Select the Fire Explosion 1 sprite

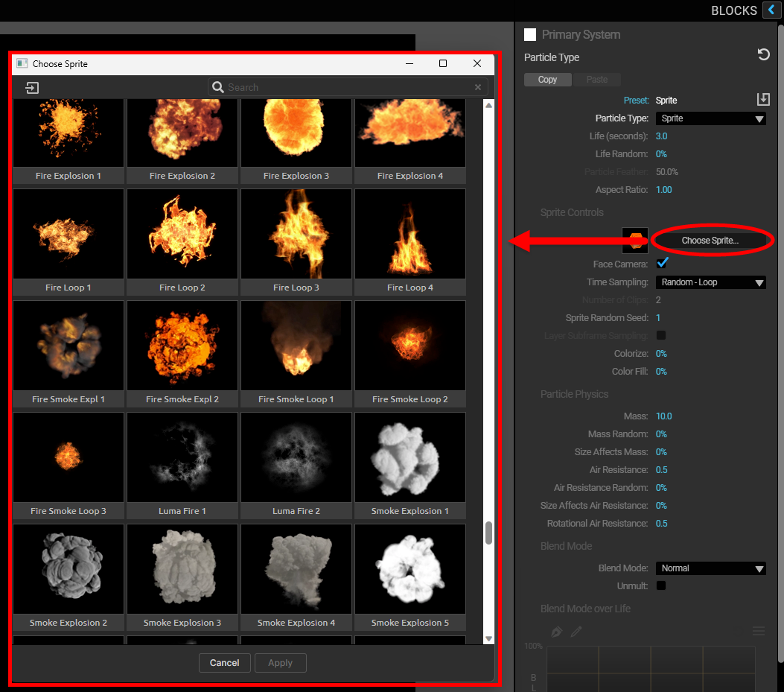(68, 141)
